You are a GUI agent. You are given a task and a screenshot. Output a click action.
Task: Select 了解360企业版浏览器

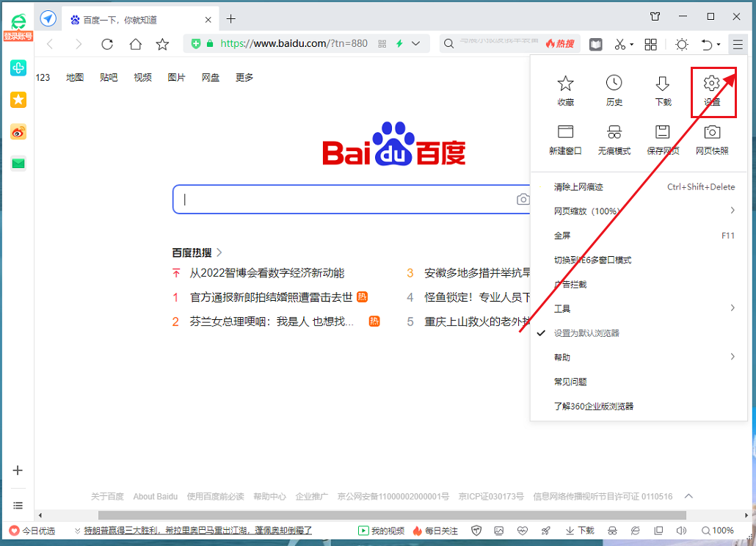(x=639, y=407)
